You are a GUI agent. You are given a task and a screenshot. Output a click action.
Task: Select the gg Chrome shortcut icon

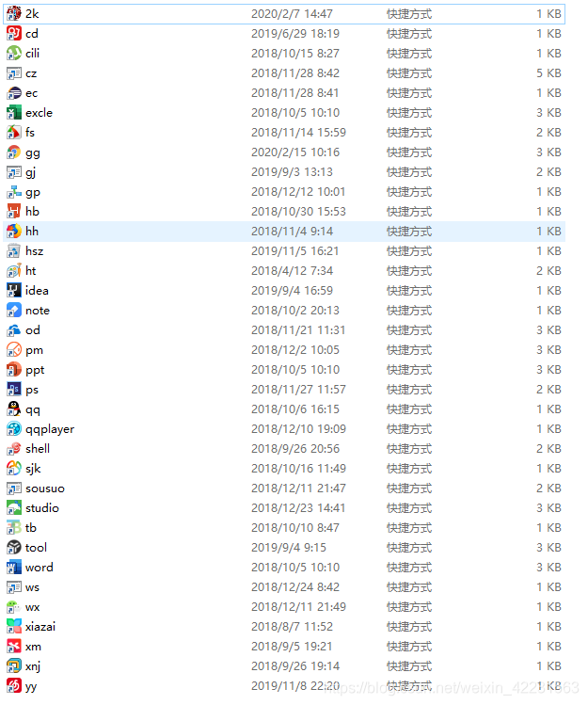tap(14, 152)
